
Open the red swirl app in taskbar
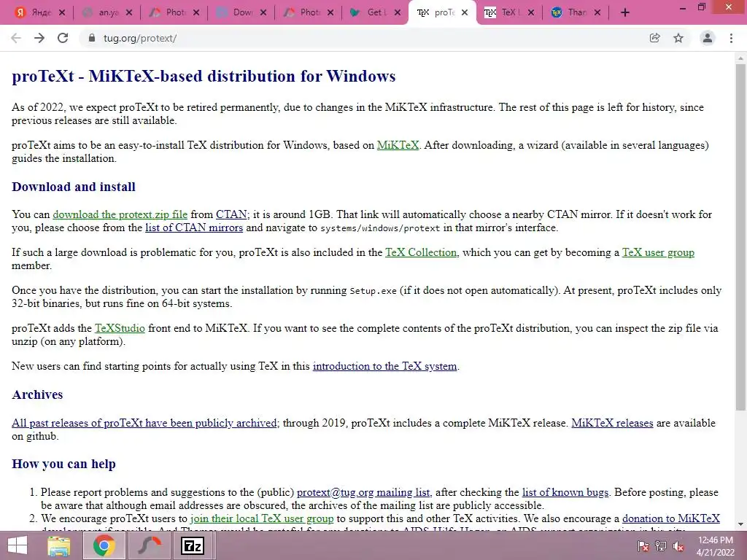point(150,545)
